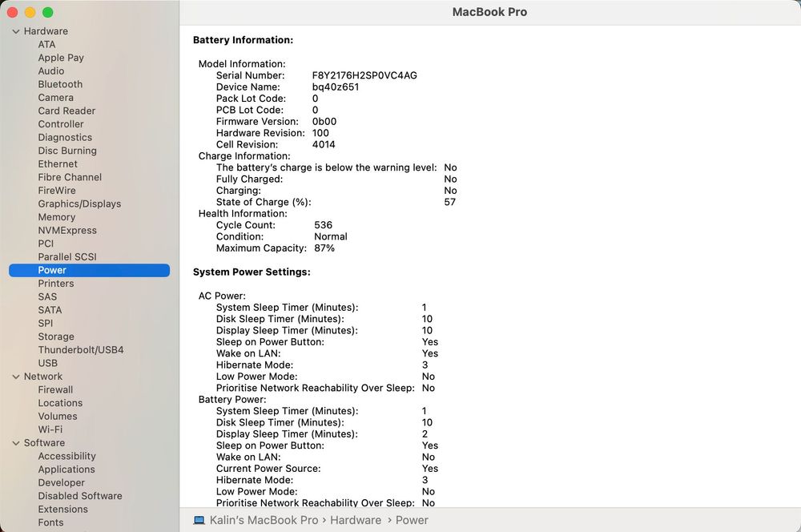Open the Camera section

tap(56, 98)
